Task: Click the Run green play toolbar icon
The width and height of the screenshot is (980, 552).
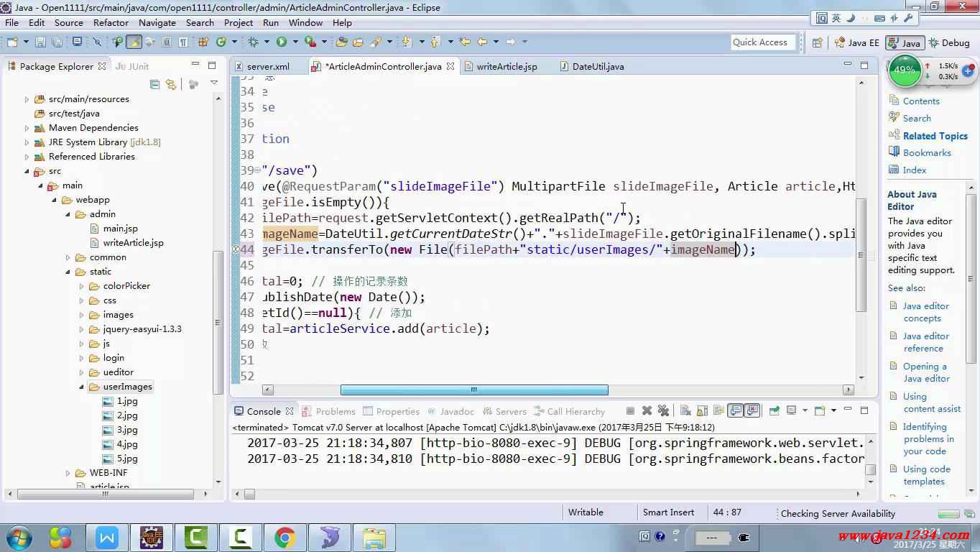Action: pos(282,42)
